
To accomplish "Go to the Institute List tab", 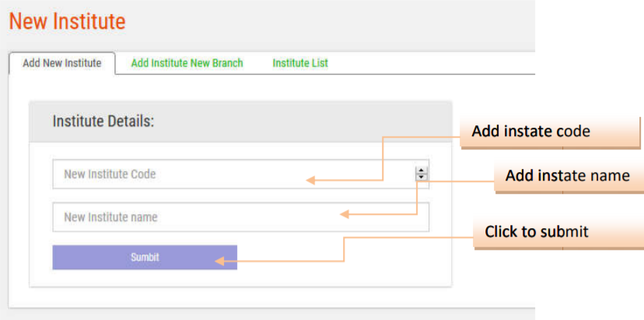I will [x=300, y=63].
